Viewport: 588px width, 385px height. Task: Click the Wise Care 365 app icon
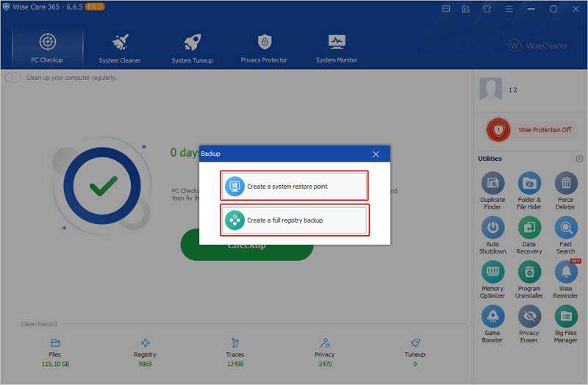pos(6,7)
